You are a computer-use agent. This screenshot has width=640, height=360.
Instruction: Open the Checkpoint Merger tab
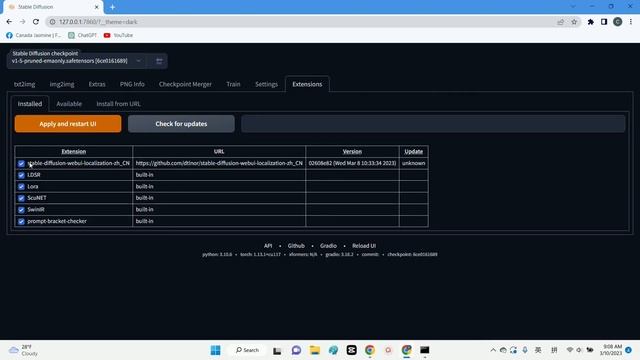click(185, 84)
